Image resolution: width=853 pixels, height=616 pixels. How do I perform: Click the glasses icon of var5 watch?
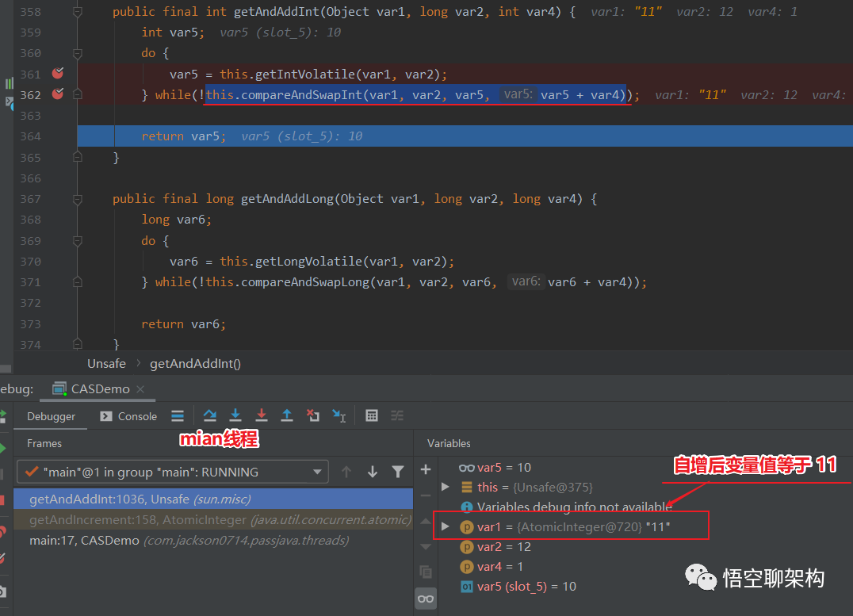tap(467, 468)
